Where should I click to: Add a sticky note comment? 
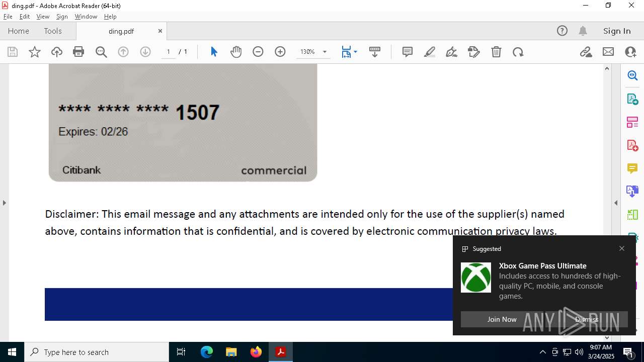coord(408,52)
